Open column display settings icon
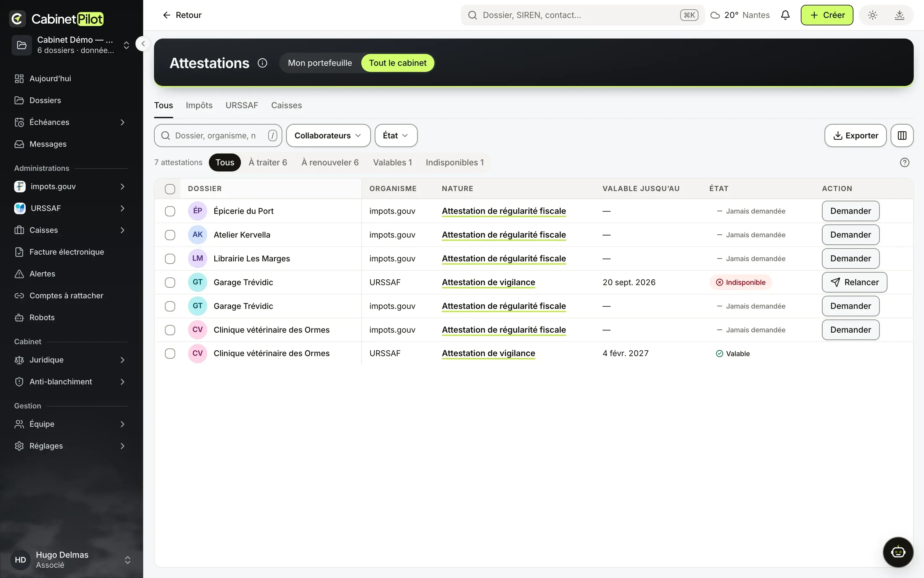Viewport: 924px width, 578px height. point(902,135)
